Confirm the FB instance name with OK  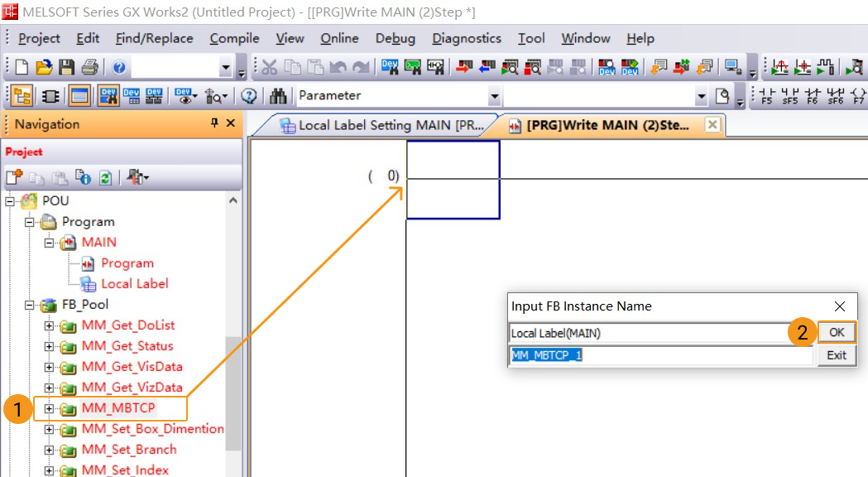click(836, 332)
